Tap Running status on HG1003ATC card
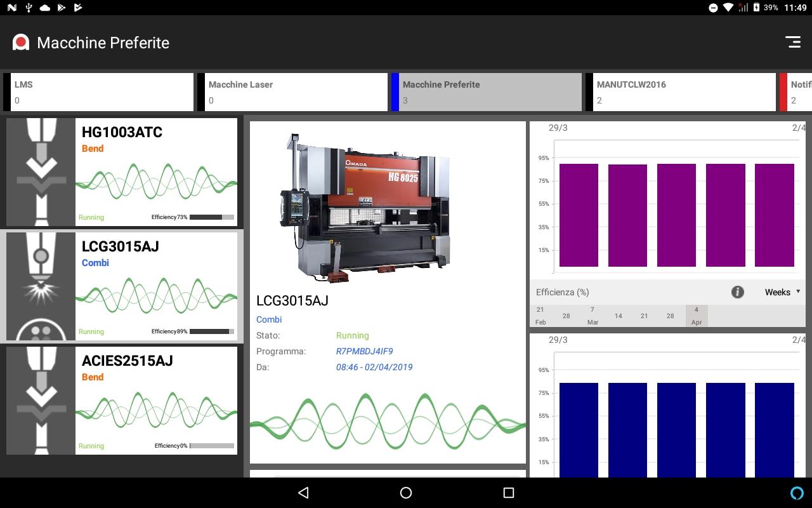Viewport: 812px width, 508px height. click(x=91, y=217)
